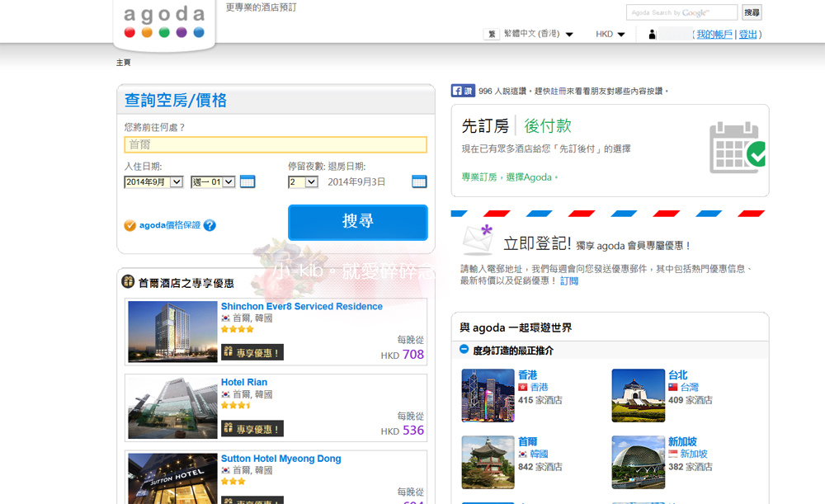Click the agoda logo
825x504 pixels.
164,22
